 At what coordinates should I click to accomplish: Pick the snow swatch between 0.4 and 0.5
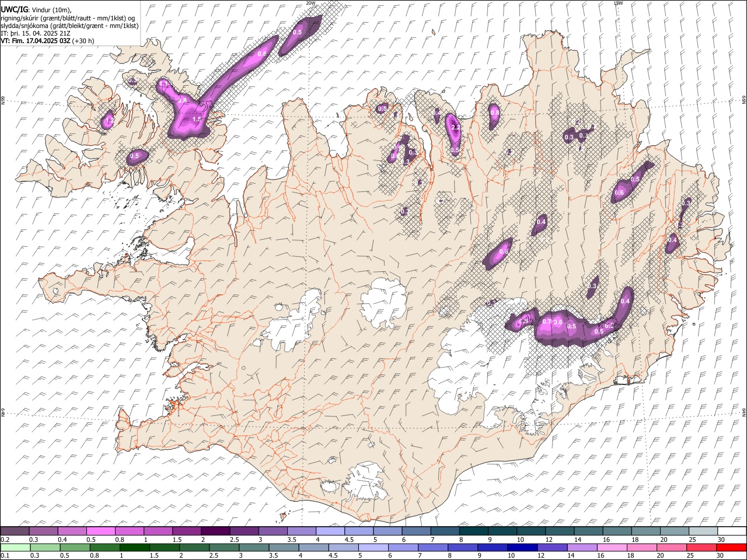72,531
